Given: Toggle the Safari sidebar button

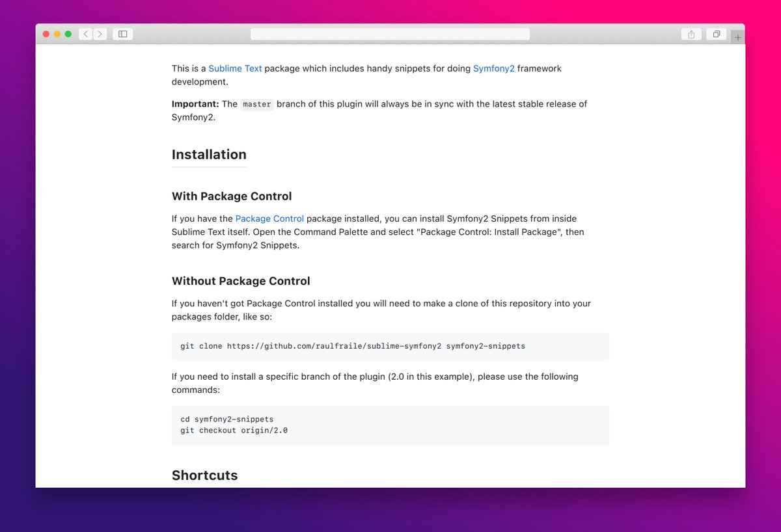Looking at the screenshot, I should [122, 34].
